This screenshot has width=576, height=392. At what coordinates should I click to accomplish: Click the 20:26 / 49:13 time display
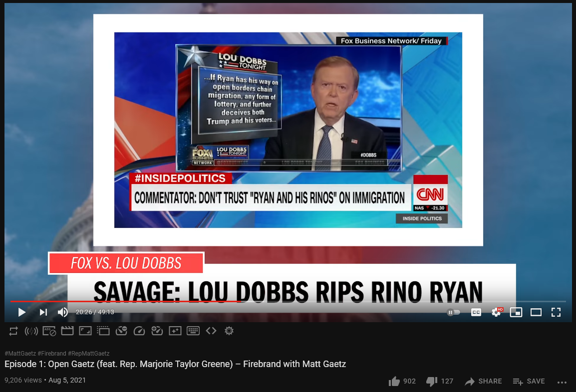[x=95, y=312]
